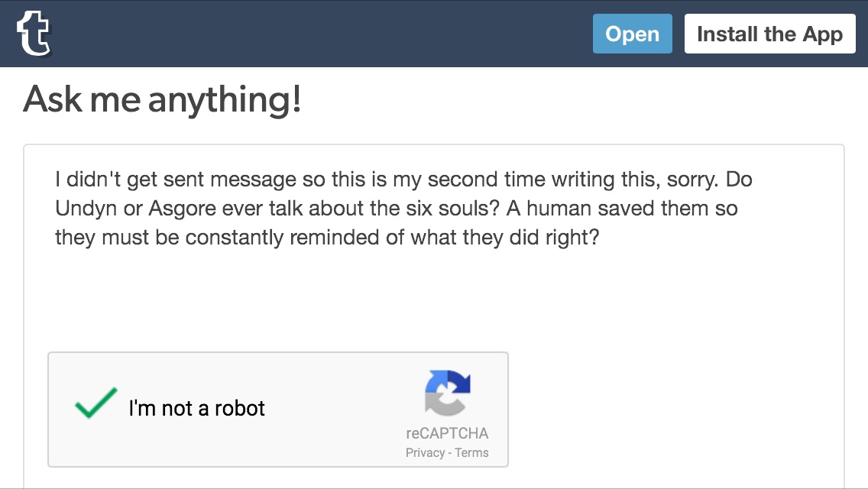Click the green verified checkmark icon
Image resolution: width=868 pixels, height=489 pixels.
[x=96, y=403]
